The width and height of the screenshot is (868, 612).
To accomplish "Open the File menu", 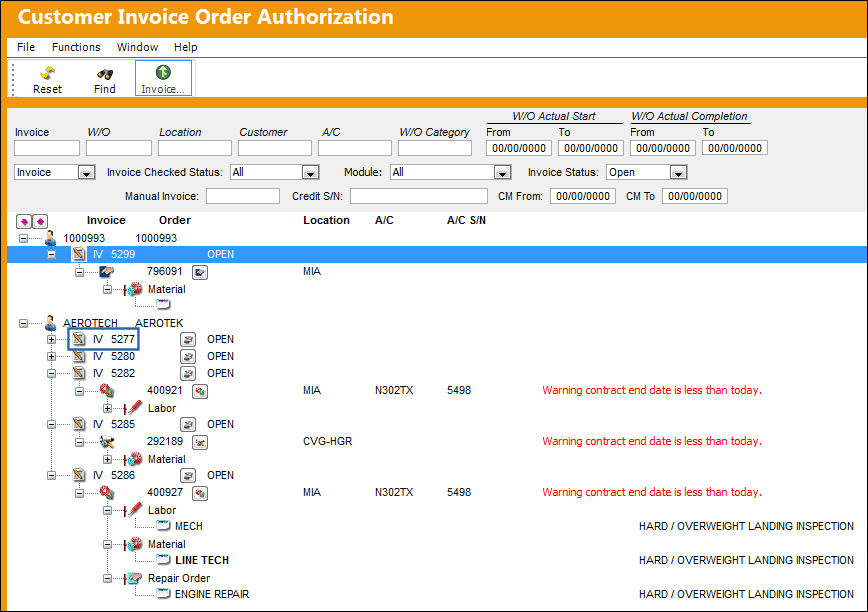I will [26, 47].
